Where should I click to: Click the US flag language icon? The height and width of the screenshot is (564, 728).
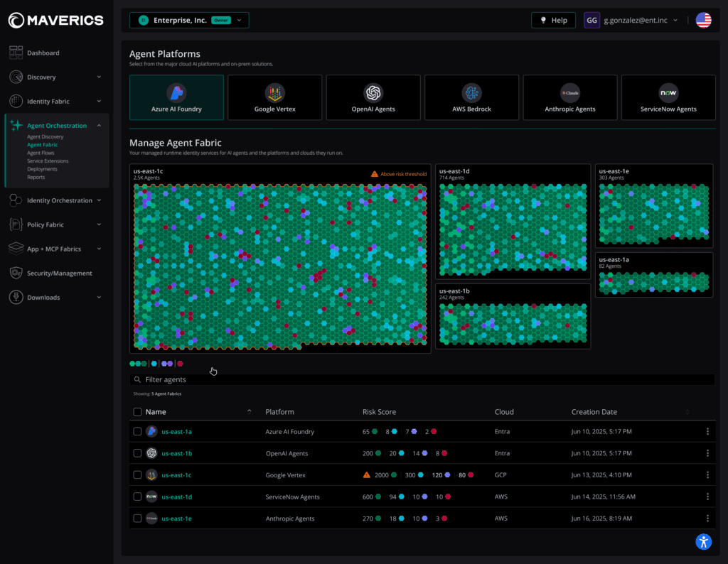[x=703, y=21]
